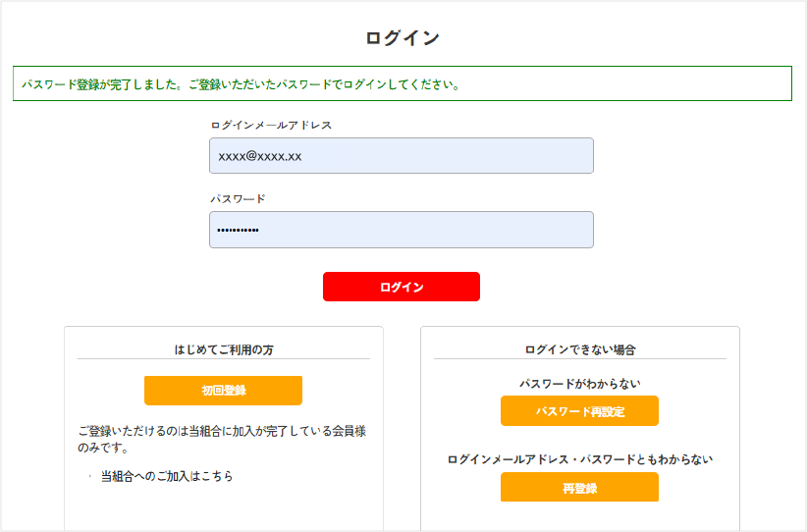Viewport: 807px width, 532px height.
Task: Focus the password input field
Action: click(x=401, y=230)
